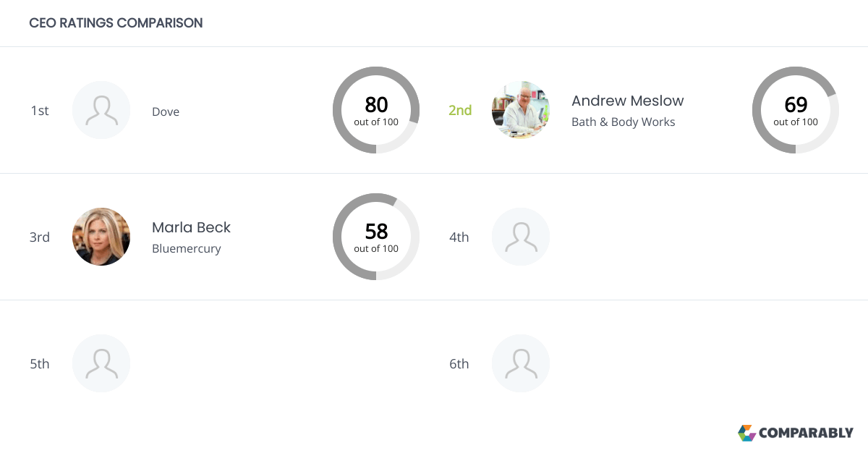Click the 3rd rank label
868x456 pixels.
(x=40, y=237)
